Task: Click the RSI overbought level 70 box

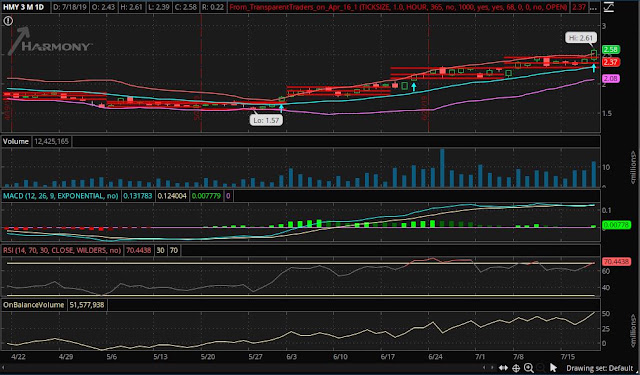Action: pos(174,250)
